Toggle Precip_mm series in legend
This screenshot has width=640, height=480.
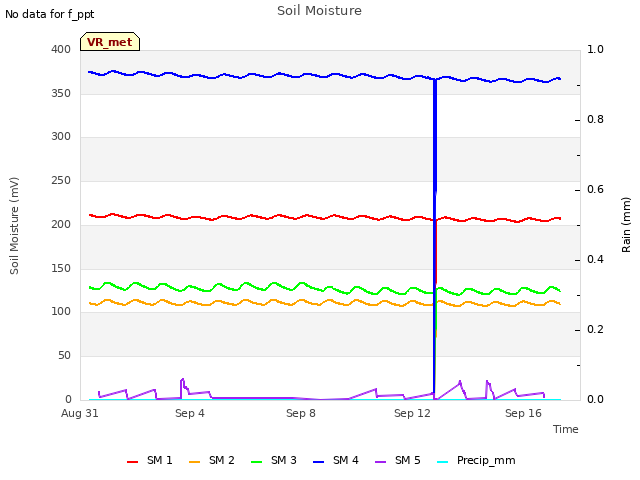[x=476, y=460]
